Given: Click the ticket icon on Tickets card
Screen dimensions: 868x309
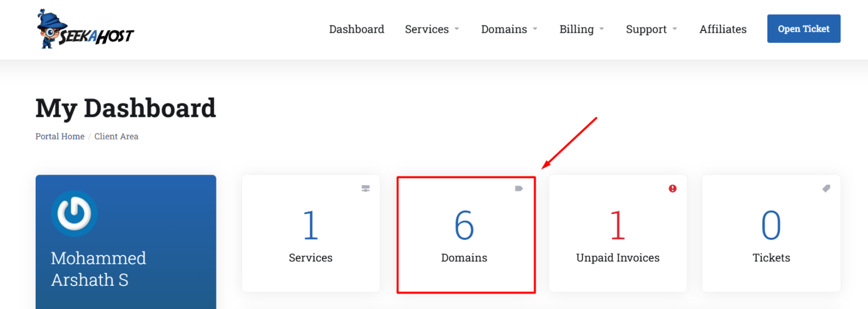Looking at the screenshot, I should [x=826, y=189].
